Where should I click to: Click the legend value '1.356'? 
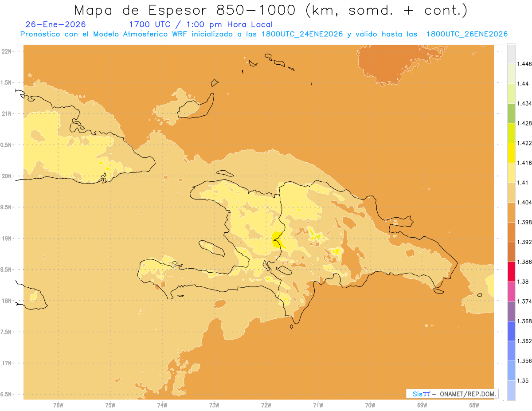[x=524, y=361]
